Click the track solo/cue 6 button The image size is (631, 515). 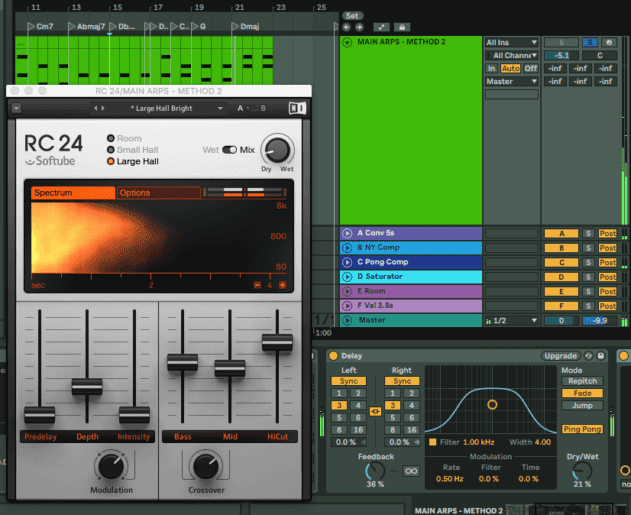(590, 42)
